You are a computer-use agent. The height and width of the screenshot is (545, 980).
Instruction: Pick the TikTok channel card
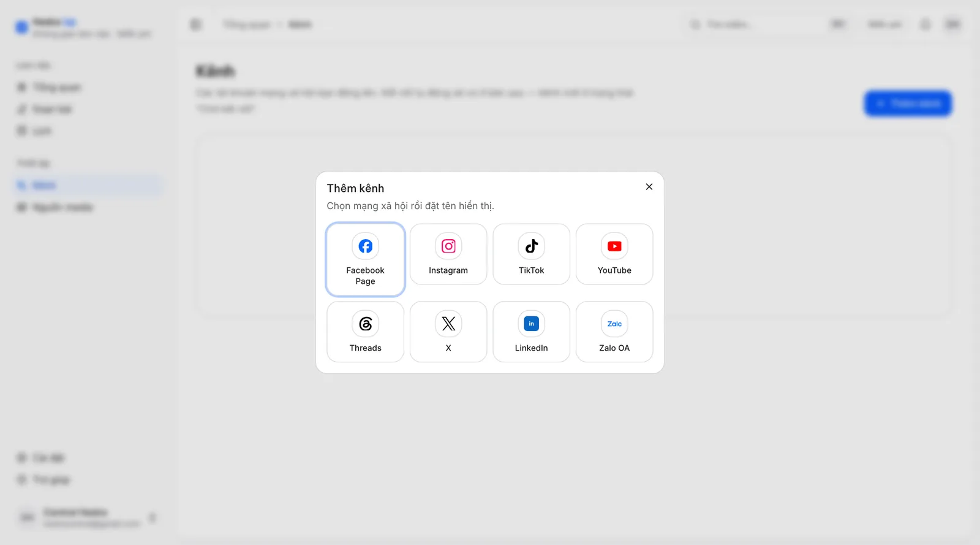coord(531,254)
